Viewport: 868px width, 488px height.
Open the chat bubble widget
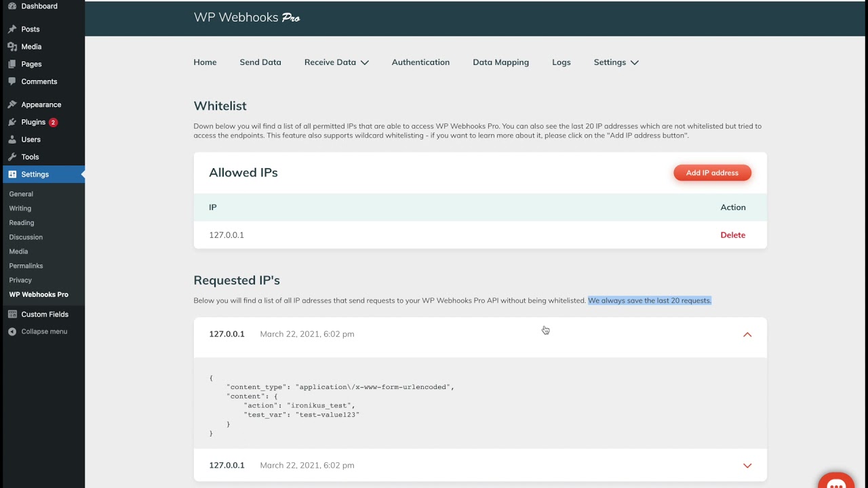[x=836, y=481]
